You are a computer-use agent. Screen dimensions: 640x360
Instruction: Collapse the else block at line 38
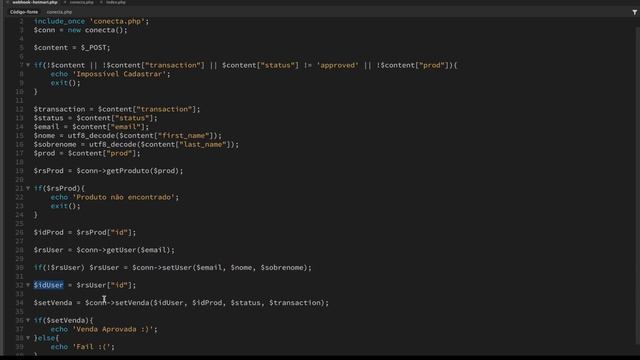point(28,338)
